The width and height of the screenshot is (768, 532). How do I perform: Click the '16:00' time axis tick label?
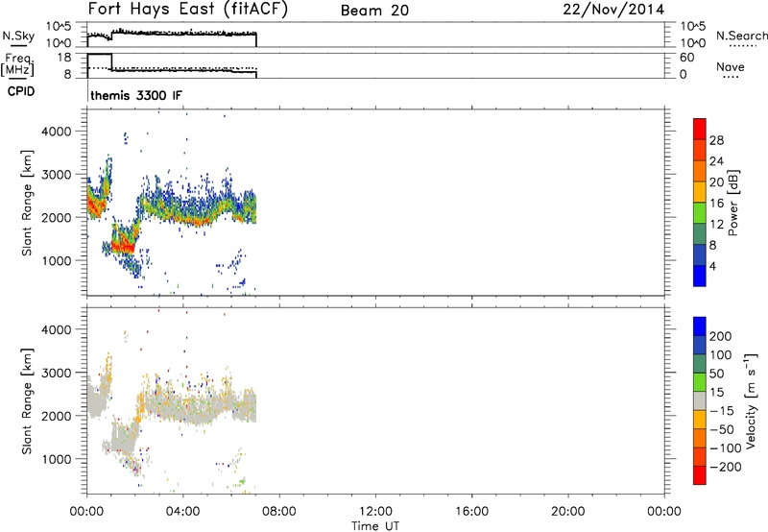471,512
